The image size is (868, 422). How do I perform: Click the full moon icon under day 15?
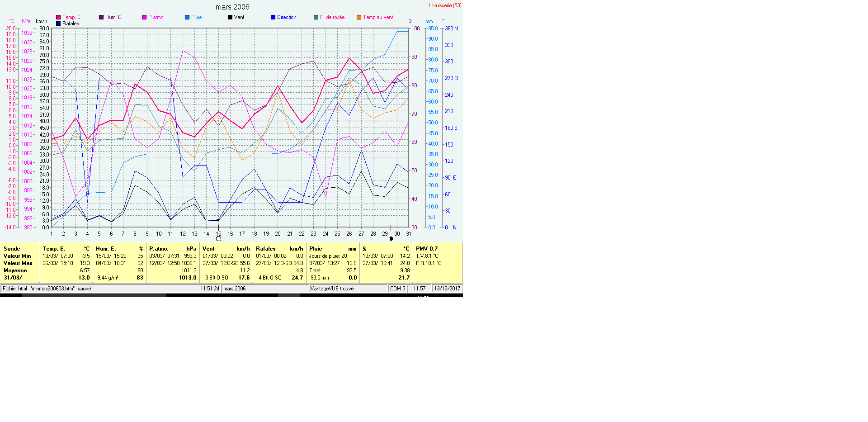pyautogui.click(x=219, y=238)
